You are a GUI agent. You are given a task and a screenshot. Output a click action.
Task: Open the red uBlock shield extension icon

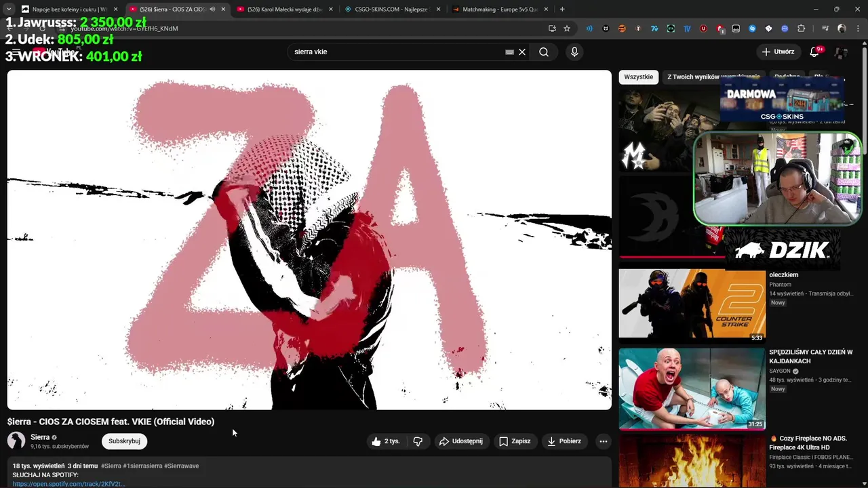[703, 28]
